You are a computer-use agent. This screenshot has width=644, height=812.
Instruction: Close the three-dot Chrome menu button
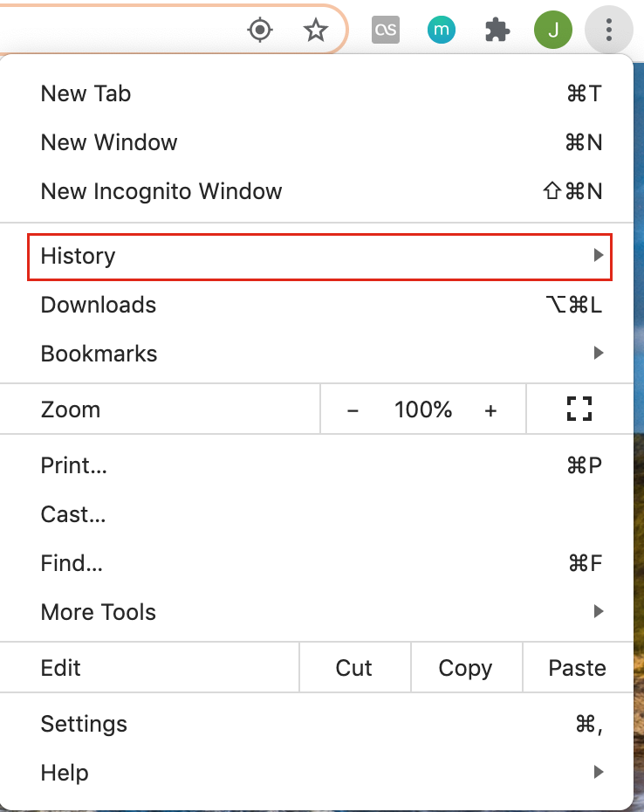(609, 30)
